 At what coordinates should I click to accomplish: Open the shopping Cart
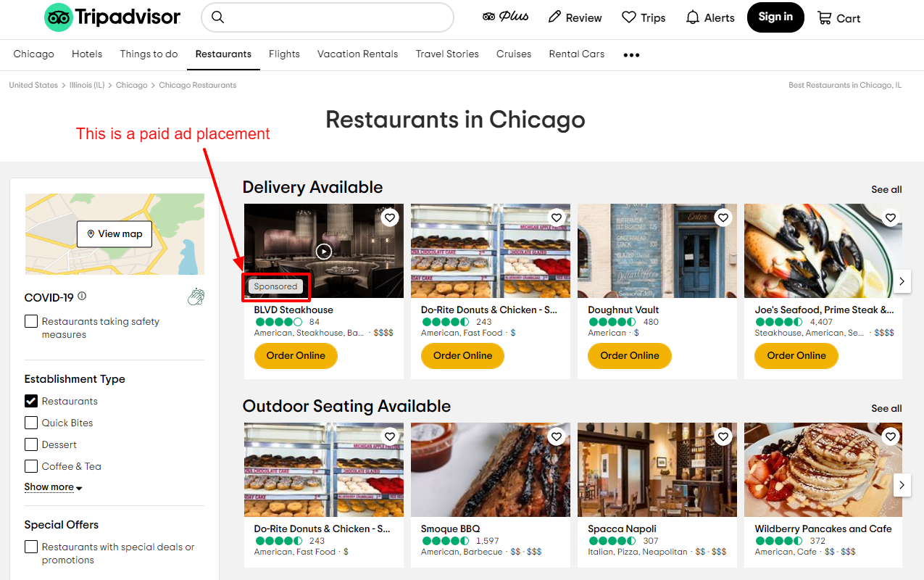(x=838, y=17)
